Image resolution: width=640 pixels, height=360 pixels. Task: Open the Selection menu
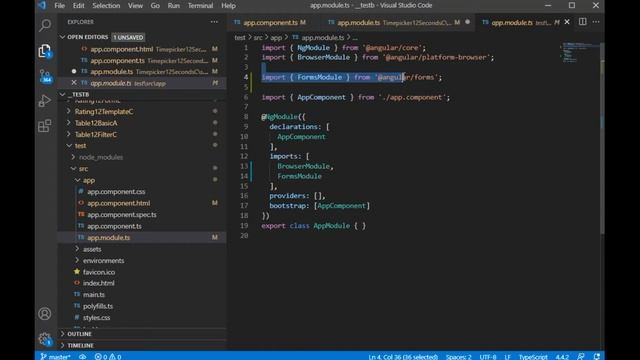[x=106, y=6]
